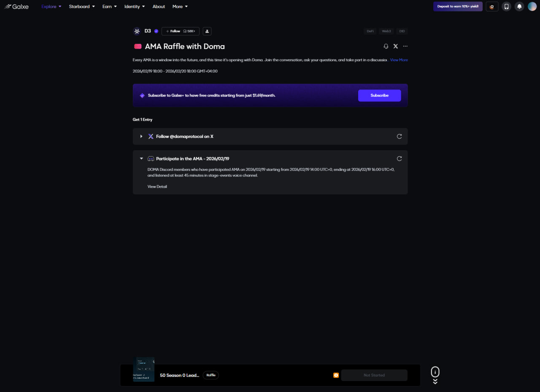The image size is (540, 392).
Task: Follow the D3 space
Action: coord(173,31)
